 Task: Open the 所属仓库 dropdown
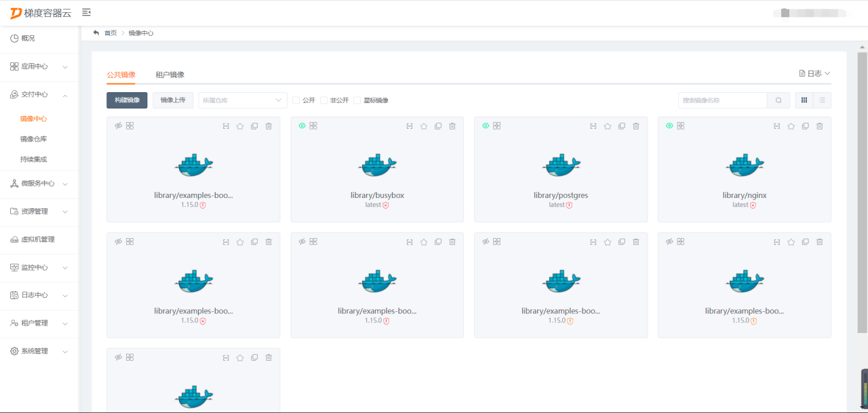(x=243, y=100)
